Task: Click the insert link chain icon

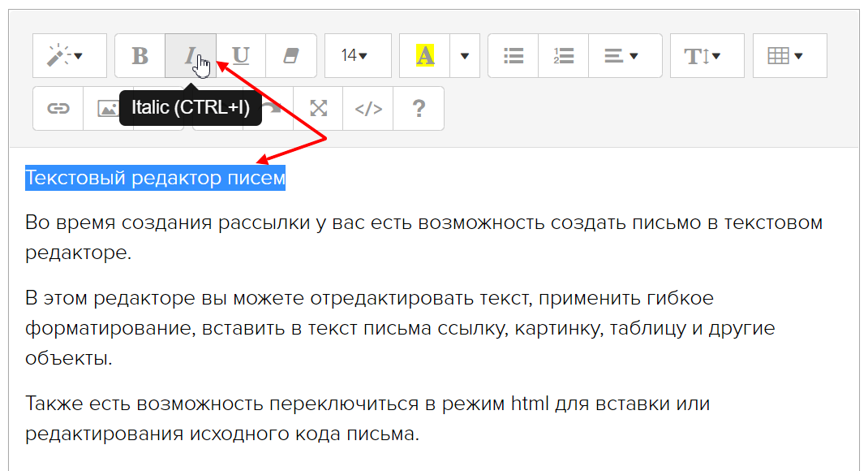Action: click(x=58, y=109)
